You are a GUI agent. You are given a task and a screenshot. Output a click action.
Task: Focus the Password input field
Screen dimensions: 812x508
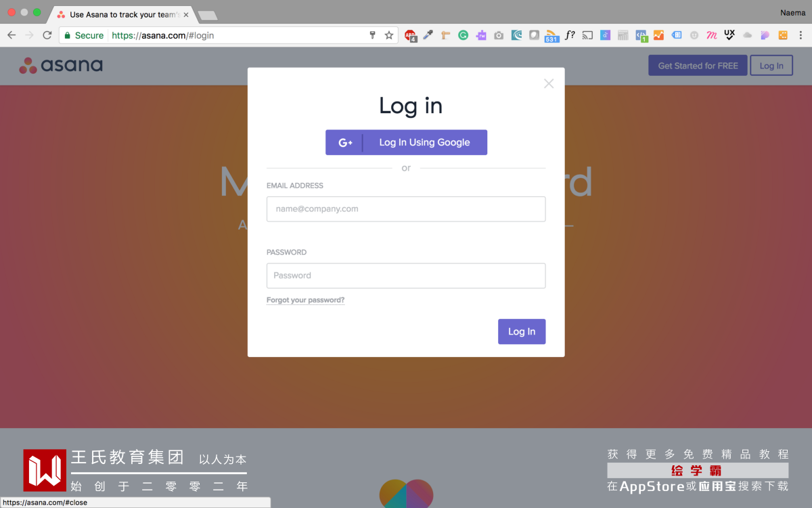point(406,276)
